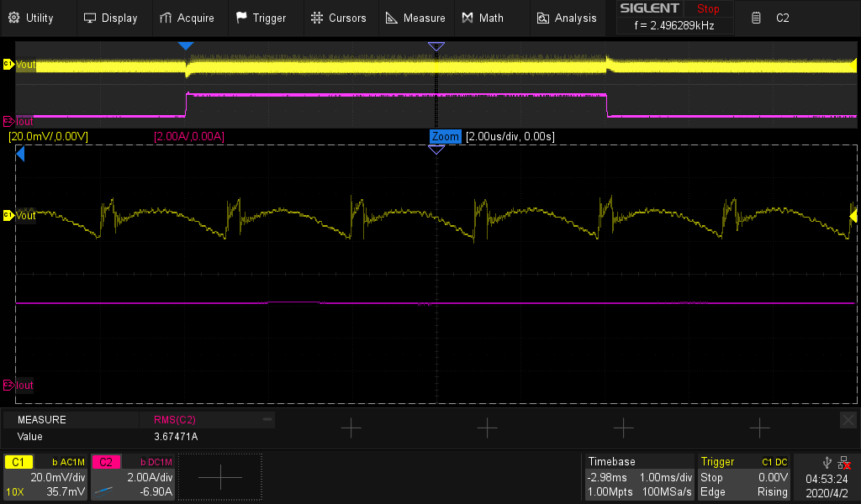Open the Analysis menu

(567, 18)
